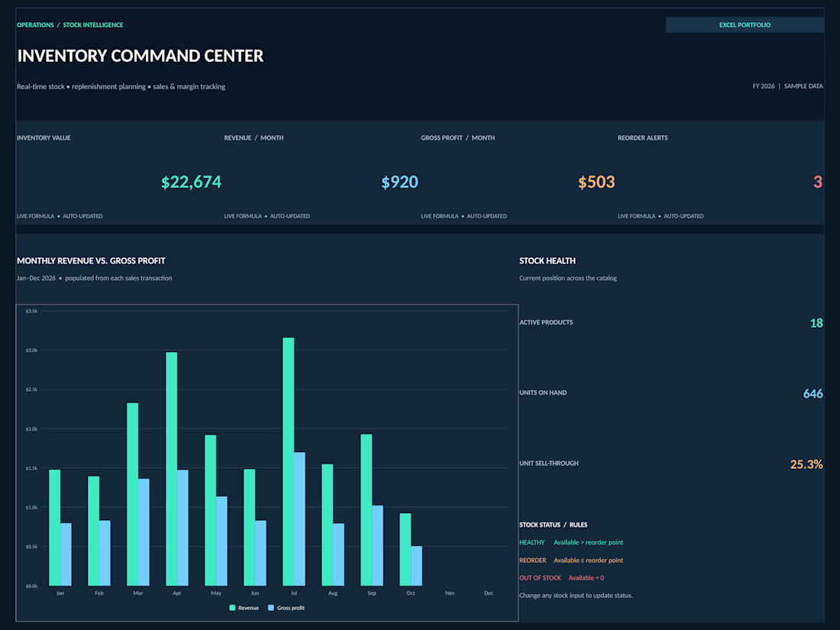
Task: Select the active products value 18
Action: click(x=816, y=323)
